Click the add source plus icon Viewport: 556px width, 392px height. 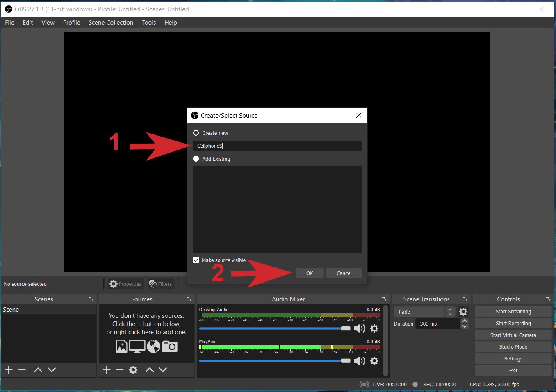click(x=106, y=370)
